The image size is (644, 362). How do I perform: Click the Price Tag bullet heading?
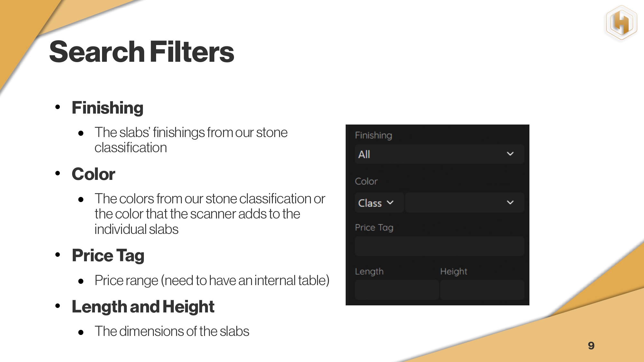[x=108, y=255]
